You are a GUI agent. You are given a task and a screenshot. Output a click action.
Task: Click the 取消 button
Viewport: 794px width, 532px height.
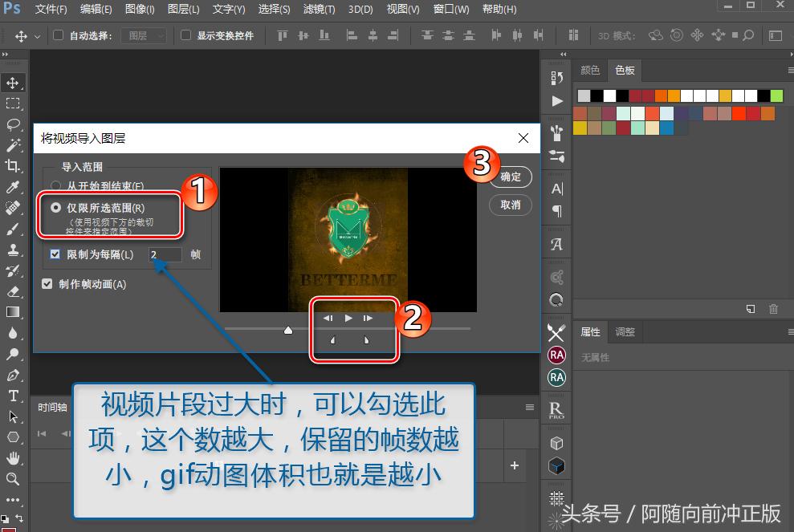510,205
